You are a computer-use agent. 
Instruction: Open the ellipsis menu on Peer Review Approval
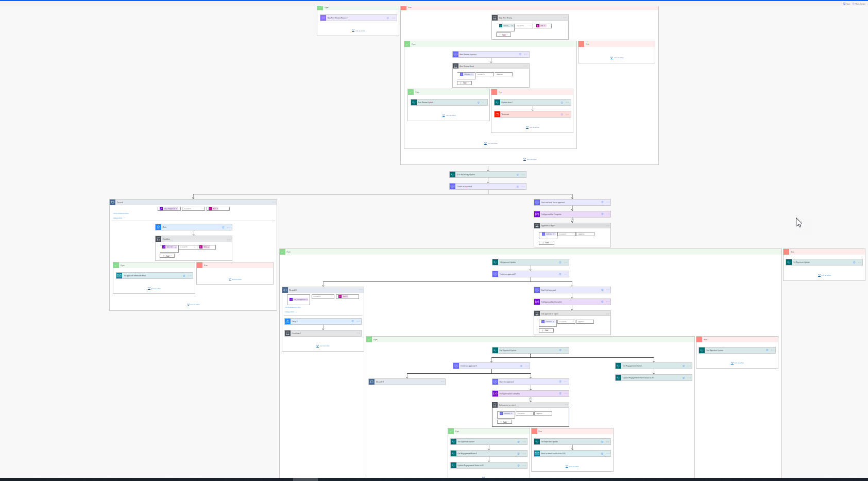525,54
